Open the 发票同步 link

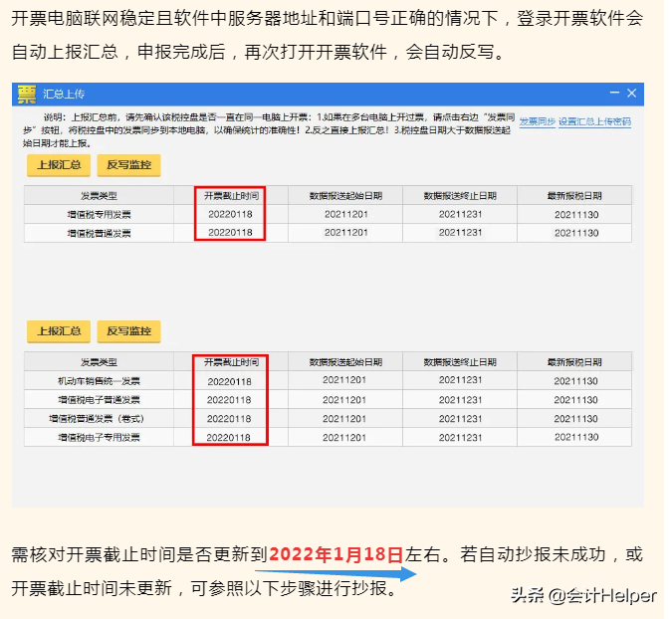[x=537, y=121]
